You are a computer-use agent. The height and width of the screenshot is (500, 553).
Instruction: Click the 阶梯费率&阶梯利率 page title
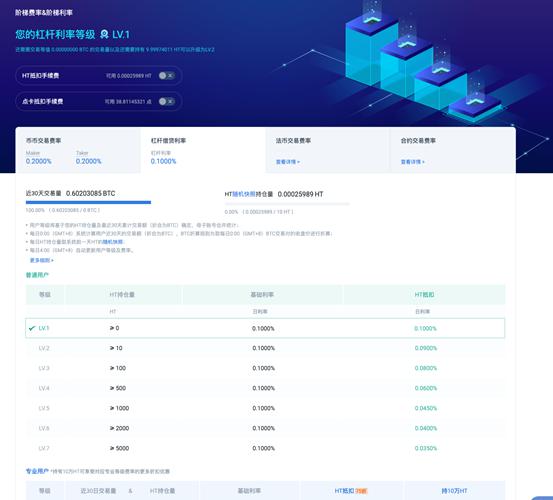pos(44,13)
